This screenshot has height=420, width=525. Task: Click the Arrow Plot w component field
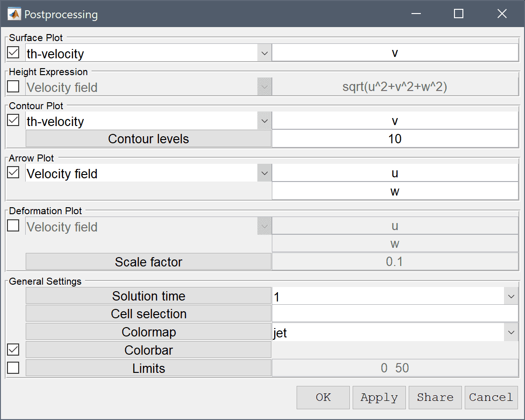pos(395,191)
